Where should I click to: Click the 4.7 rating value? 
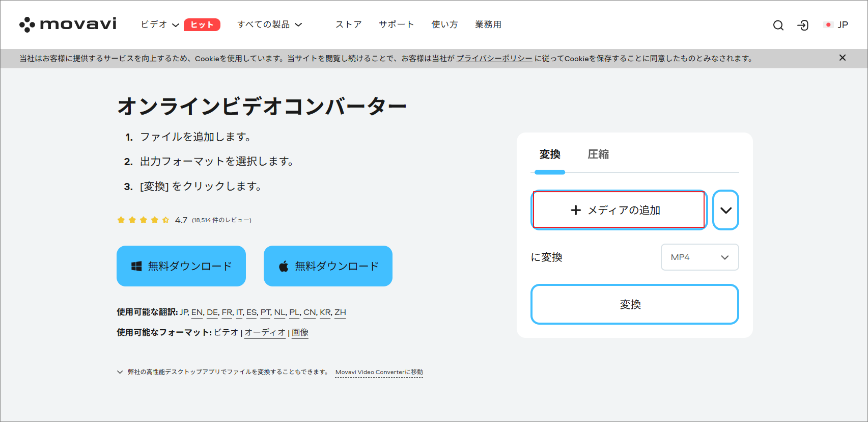181,220
